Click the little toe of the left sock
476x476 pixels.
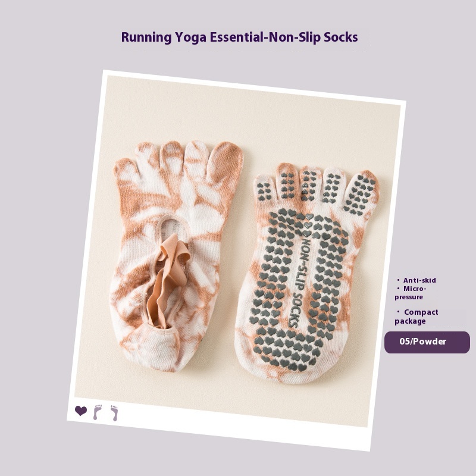pos(126,174)
